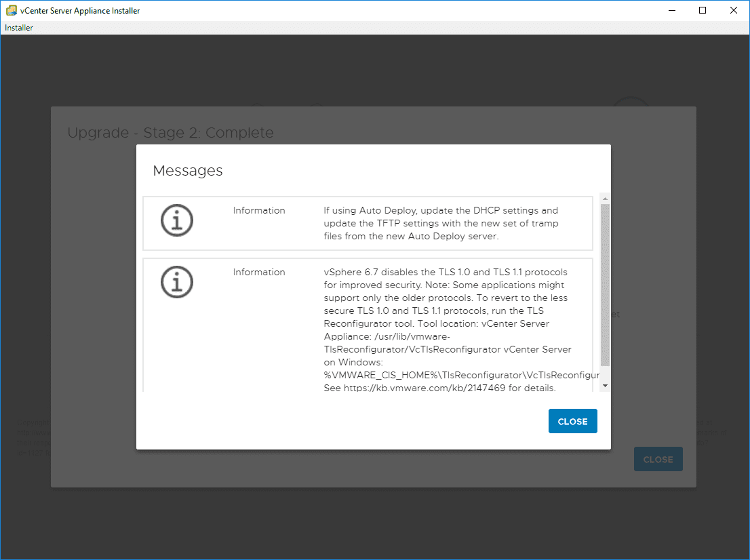Screen dimensions: 750x560
Task: Click the Messages list scrollbar thumb
Action: [x=605, y=285]
